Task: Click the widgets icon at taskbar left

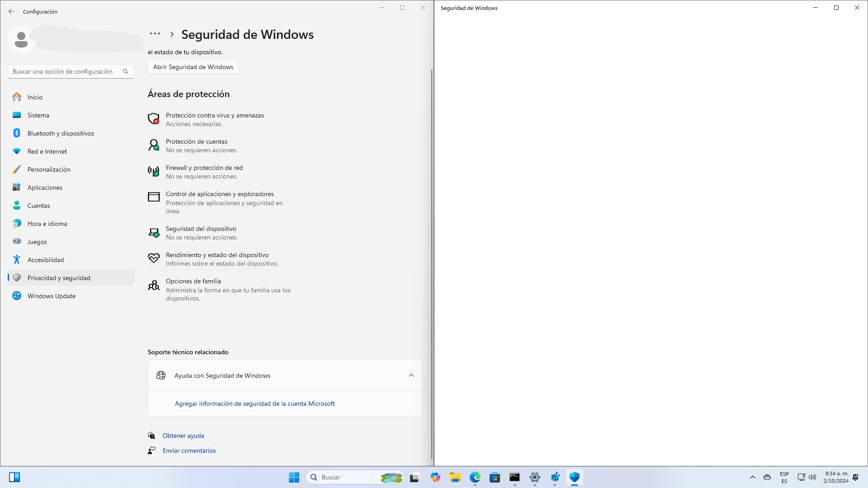Action: point(14,477)
